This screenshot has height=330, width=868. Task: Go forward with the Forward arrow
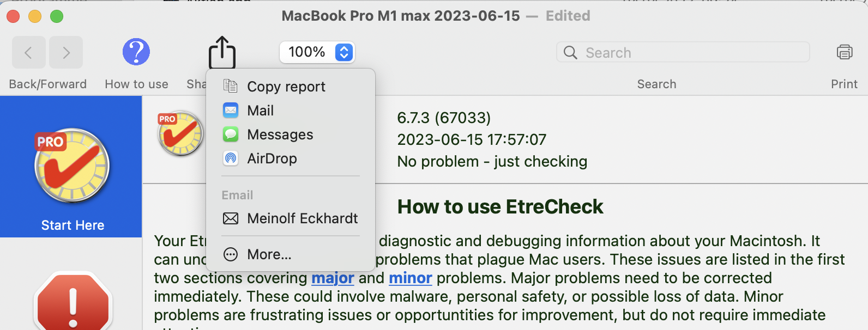tap(66, 52)
